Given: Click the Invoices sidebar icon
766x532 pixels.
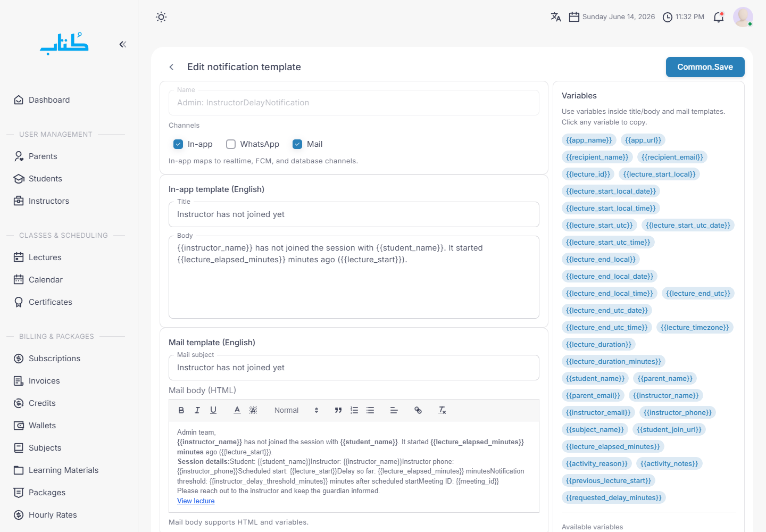Looking at the screenshot, I should click(19, 381).
